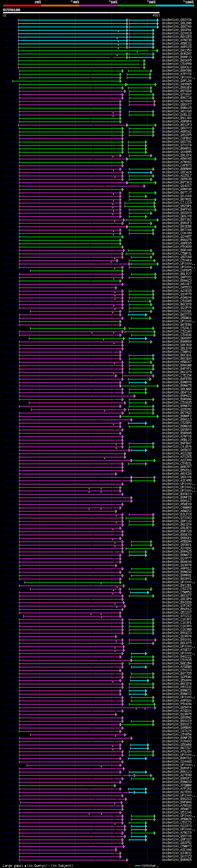Select the UniRef100_B6SKP5 label
The width and height of the screenshot is (197, 868).
coord(177,61)
